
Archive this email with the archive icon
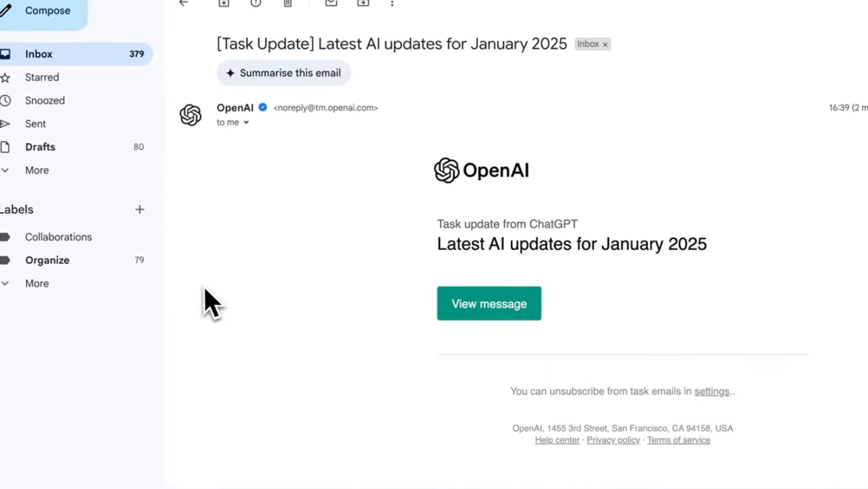tap(224, 3)
